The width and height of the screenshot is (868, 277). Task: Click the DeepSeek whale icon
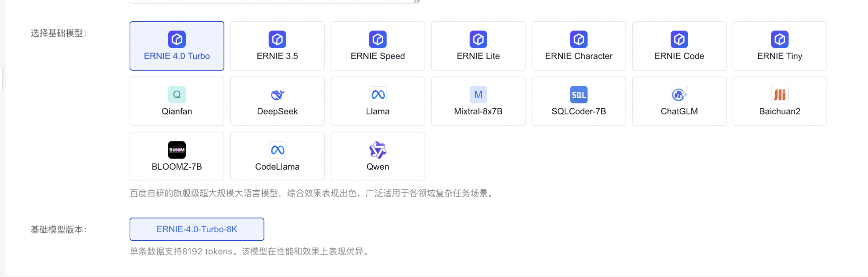click(x=277, y=94)
